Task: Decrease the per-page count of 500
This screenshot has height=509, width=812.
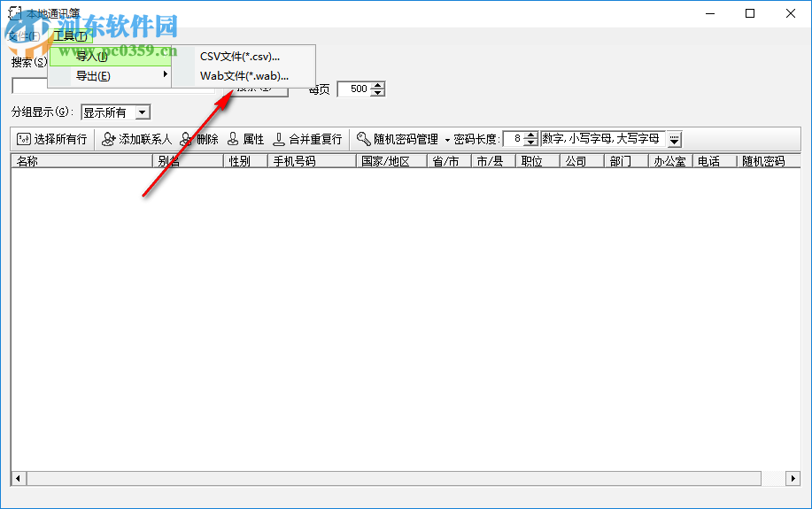Action: click(x=378, y=93)
